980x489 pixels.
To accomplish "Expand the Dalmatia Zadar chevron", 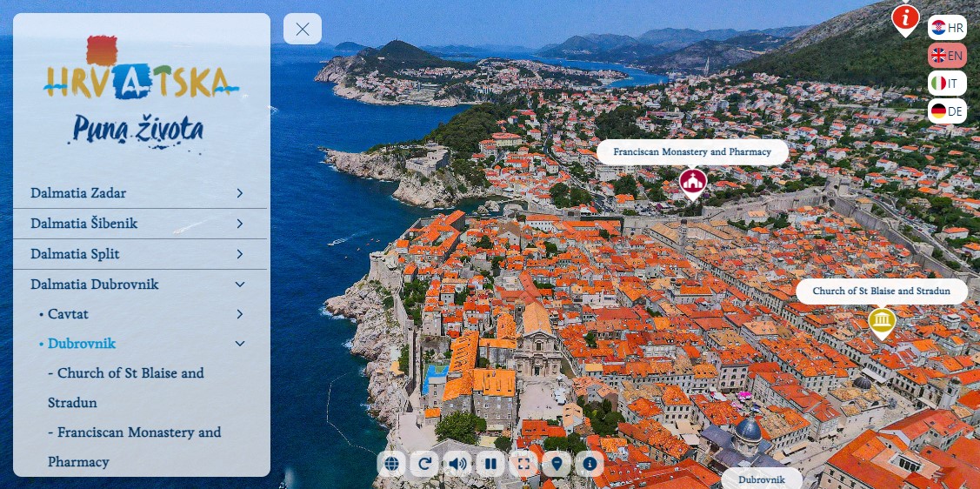I will pyautogui.click(x=239, y=193).
